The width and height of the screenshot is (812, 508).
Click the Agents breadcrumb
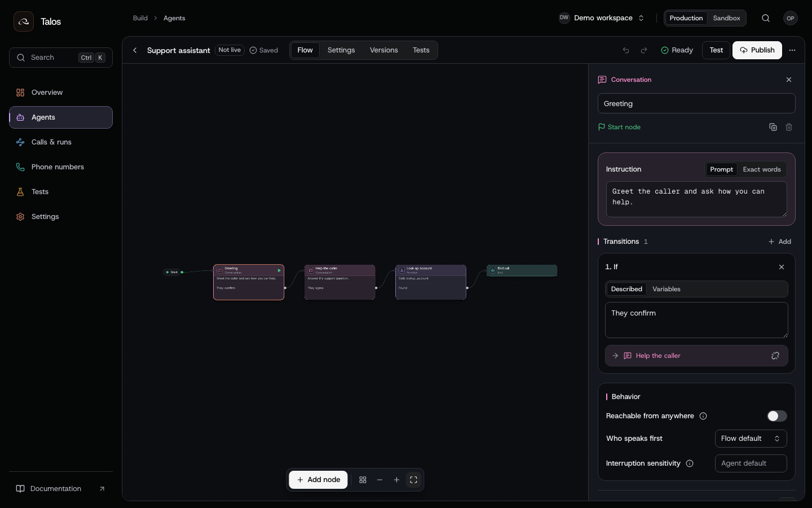174,18
